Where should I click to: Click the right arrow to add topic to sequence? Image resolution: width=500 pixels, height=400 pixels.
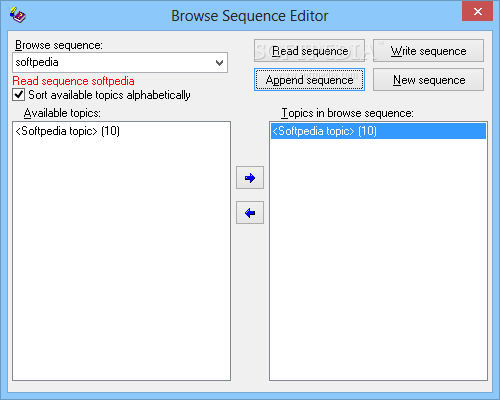(250, 178)
